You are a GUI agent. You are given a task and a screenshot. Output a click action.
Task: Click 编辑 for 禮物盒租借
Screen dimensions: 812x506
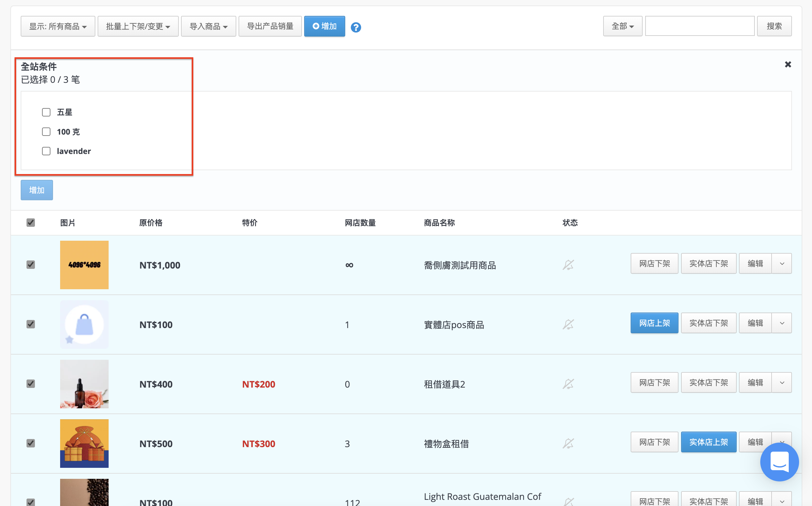[x=755, y=442]
